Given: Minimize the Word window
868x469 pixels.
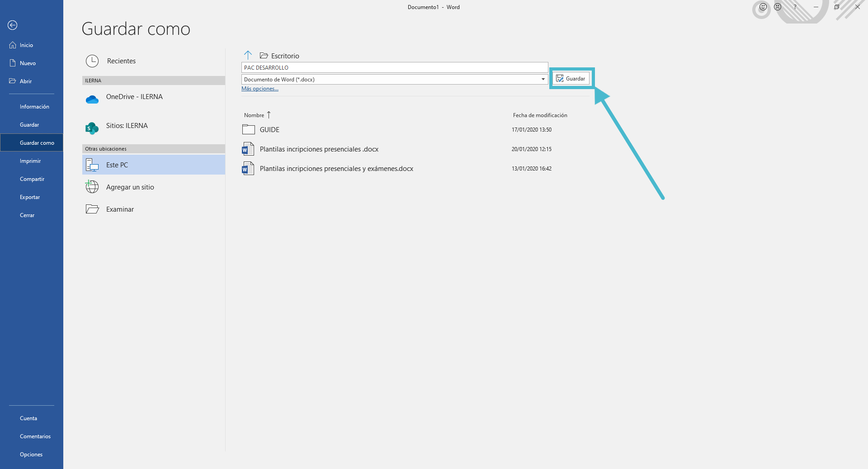Looking at the screenshot, I should (x=816, y=7).
